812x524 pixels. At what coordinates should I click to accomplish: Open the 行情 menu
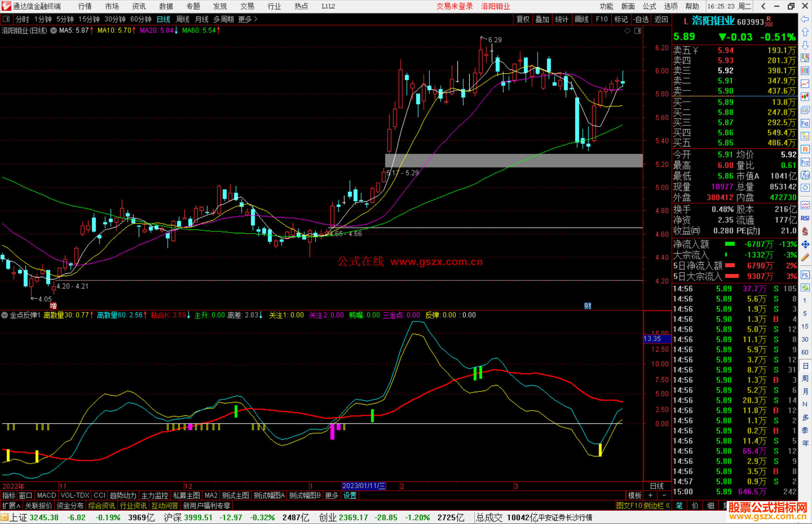point(85,6)
